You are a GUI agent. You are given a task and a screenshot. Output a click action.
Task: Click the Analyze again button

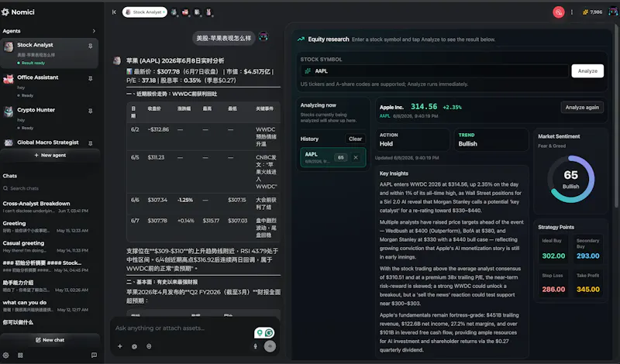point(582,107)
